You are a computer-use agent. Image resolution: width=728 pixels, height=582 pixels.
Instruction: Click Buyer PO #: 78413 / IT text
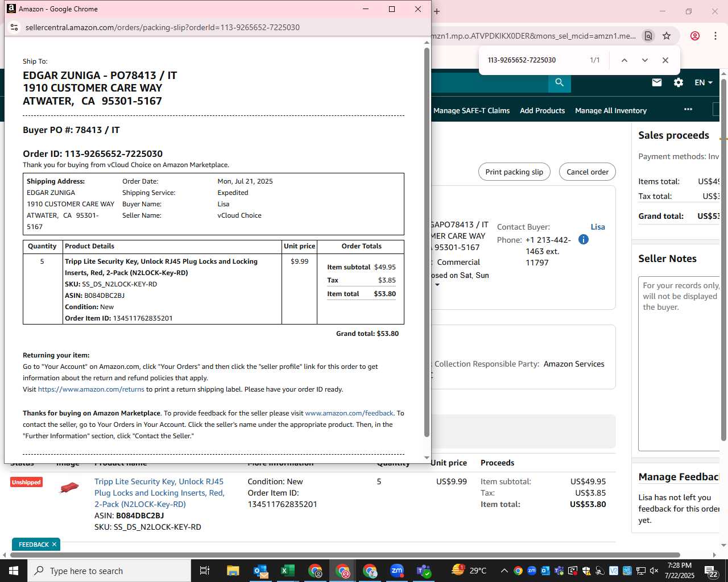pos(71,130)
